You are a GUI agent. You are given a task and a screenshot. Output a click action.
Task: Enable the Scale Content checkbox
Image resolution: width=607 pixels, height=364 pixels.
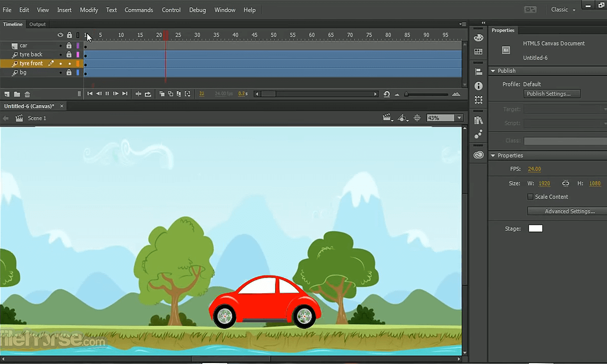tap(530, 197)
